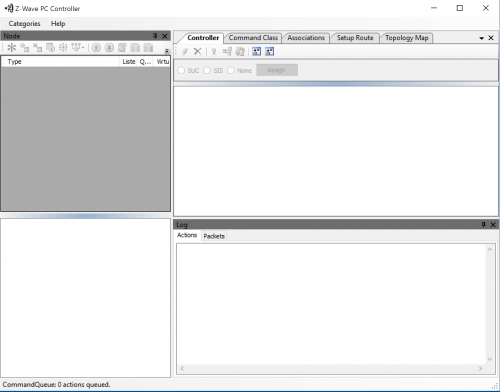Pin the Log panel
This screenshot has width=500, height=392.
pos(483,225)
